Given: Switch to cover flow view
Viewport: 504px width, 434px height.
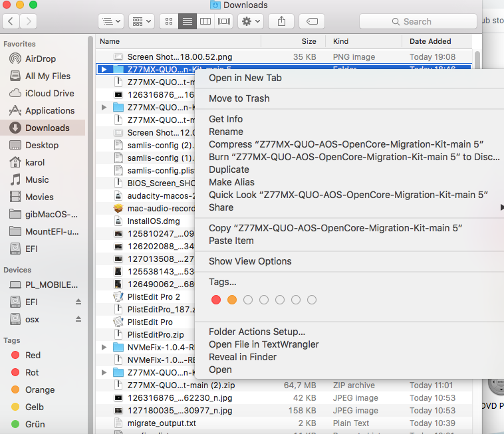Looking at the screenshot, I should [x=223, y=21].
